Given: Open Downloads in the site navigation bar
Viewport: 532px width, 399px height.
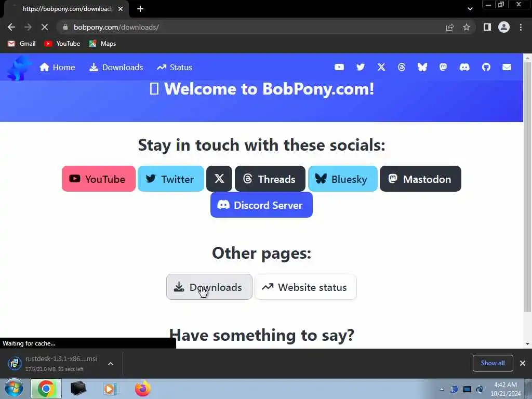Looking at the screenshot, I should (x=116, y=67).
